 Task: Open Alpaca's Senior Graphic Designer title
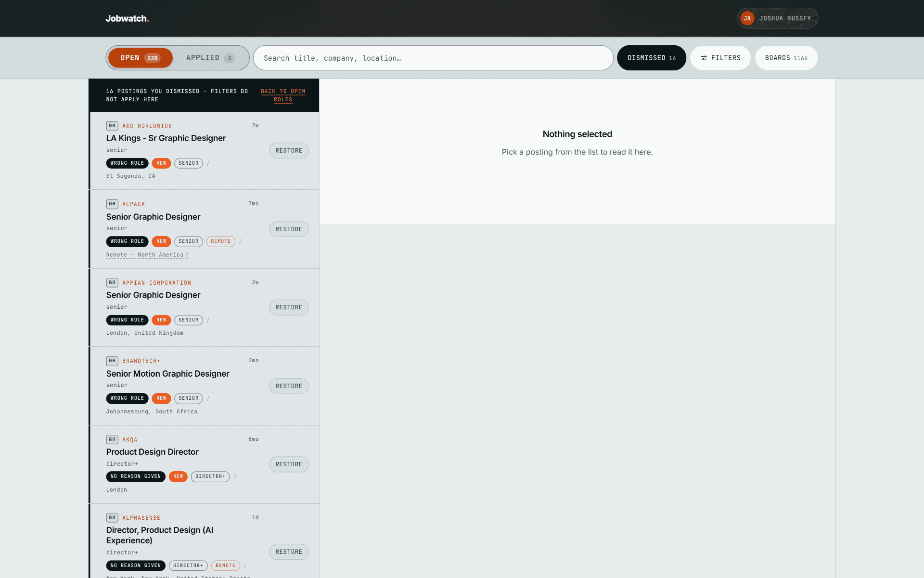153,217
